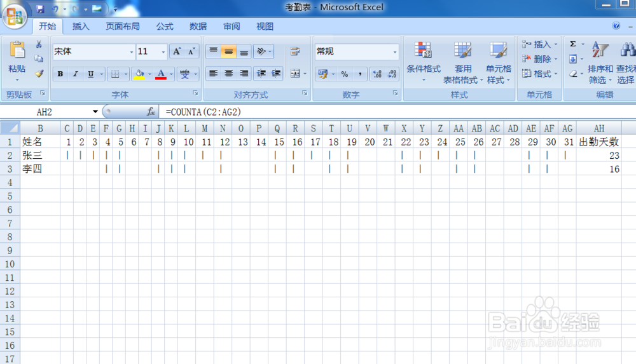The width and height of the screenshot is (636, 364).
Task: Click the Office button logo
Action: pyautogui.click(x=15, y=17)
